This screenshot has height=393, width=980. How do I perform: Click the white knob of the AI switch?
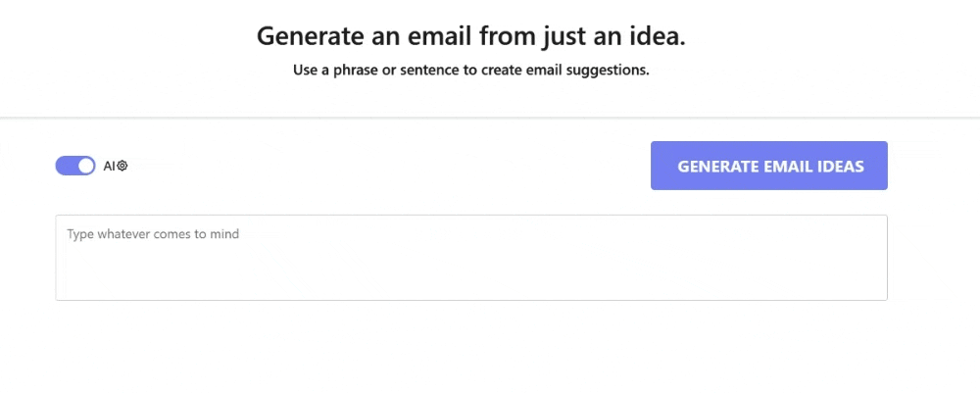(x=86, y=166)
